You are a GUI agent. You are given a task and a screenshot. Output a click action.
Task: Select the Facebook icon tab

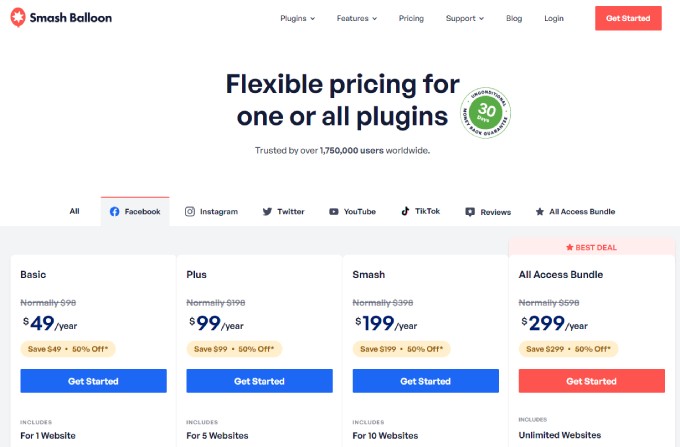(115, 212)
